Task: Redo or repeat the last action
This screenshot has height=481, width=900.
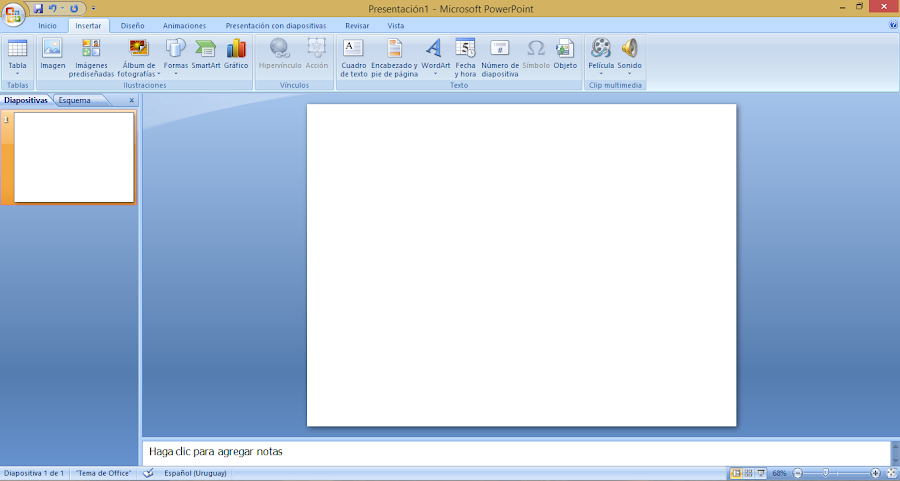Action: coord(74,9)
